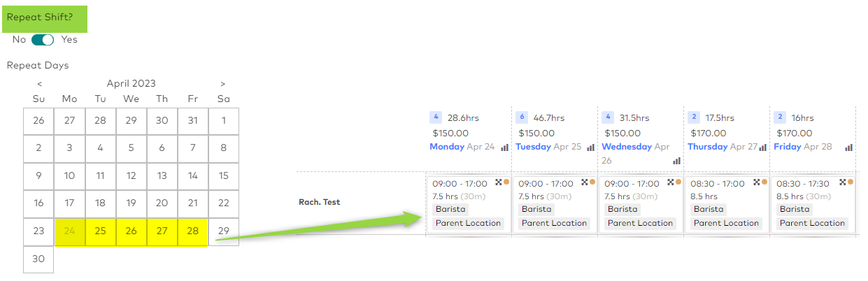Screen dimensions: 868x281
Task: Toggle the Repeat Shift switch
Action: coord(43,40)
